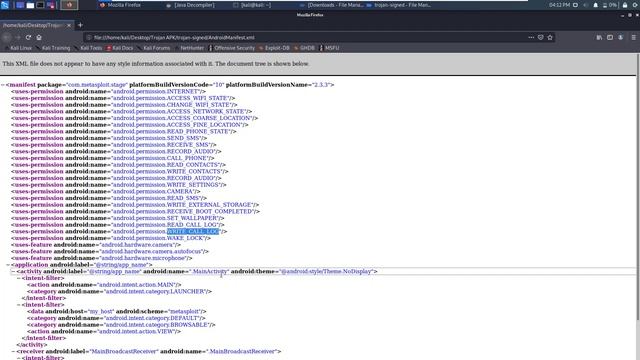Screen dimensions: 640x360
Task: Click the Pocket shield icon in address bar
Action: pos(540,37)
